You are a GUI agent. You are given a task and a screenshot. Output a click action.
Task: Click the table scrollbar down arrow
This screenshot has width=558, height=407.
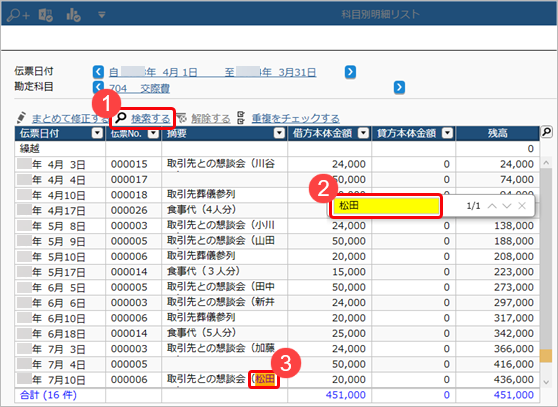(x=546, y=382)
